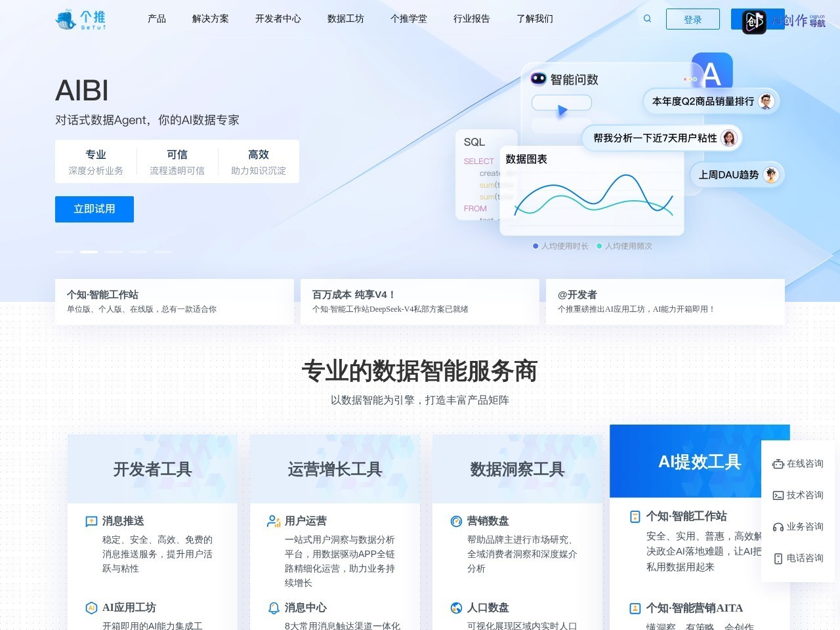
Task: Click the 登录 button
Action: click(693, 19)
